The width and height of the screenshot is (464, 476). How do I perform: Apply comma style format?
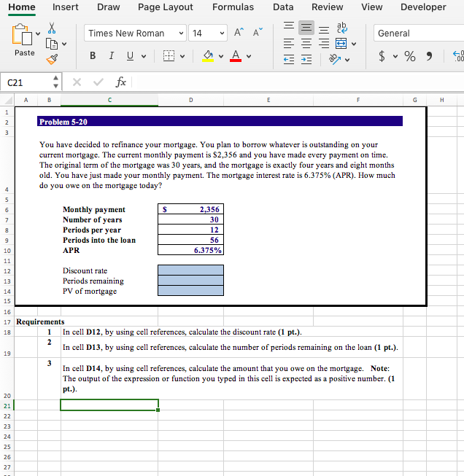tap(430, 56)
